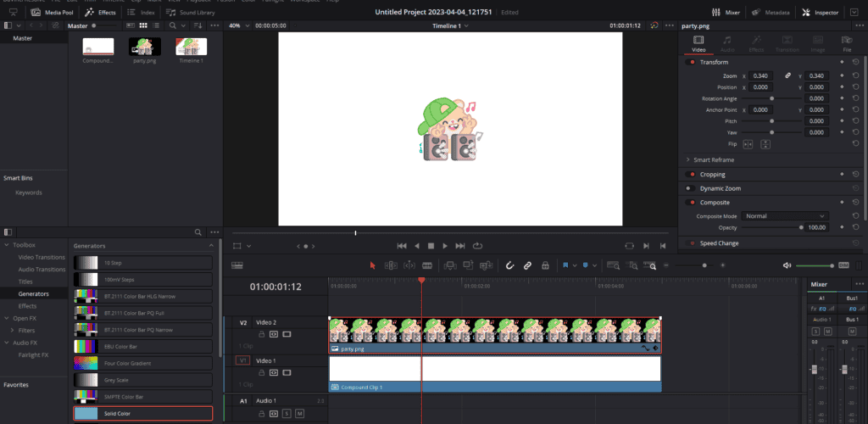Toggle Position Lock padlock in toolbar
Screen dimensions: 868x424
[x=545, y=265]
